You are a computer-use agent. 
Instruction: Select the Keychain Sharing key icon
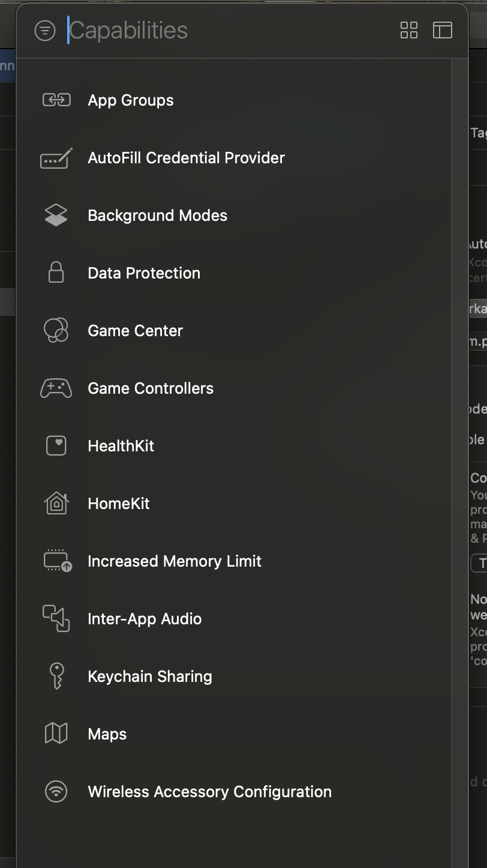[55, 676]
